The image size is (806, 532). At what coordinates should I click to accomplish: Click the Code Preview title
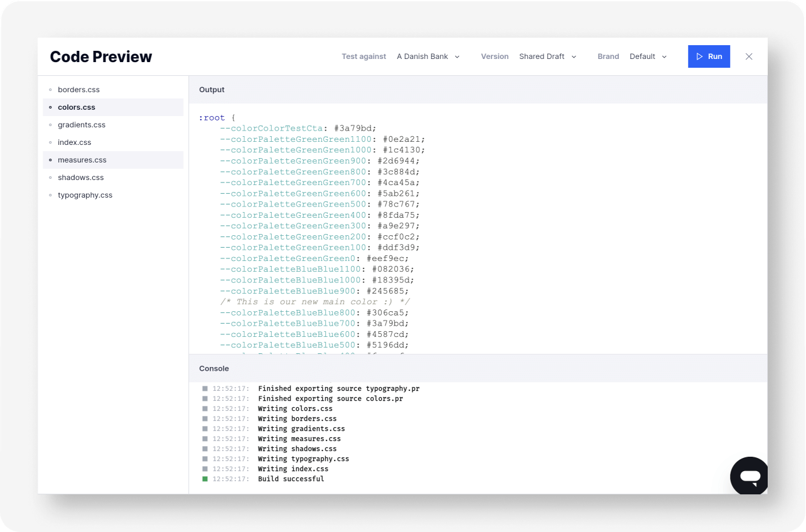[101, 56]
